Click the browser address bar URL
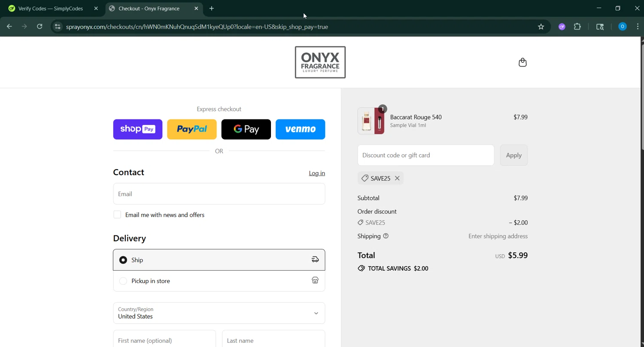 coord(197,27)
